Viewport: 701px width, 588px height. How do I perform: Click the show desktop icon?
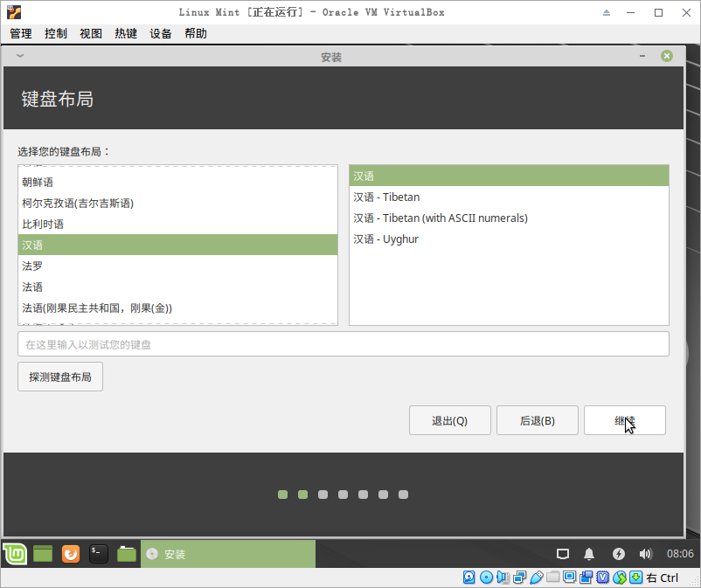point(563,553)
